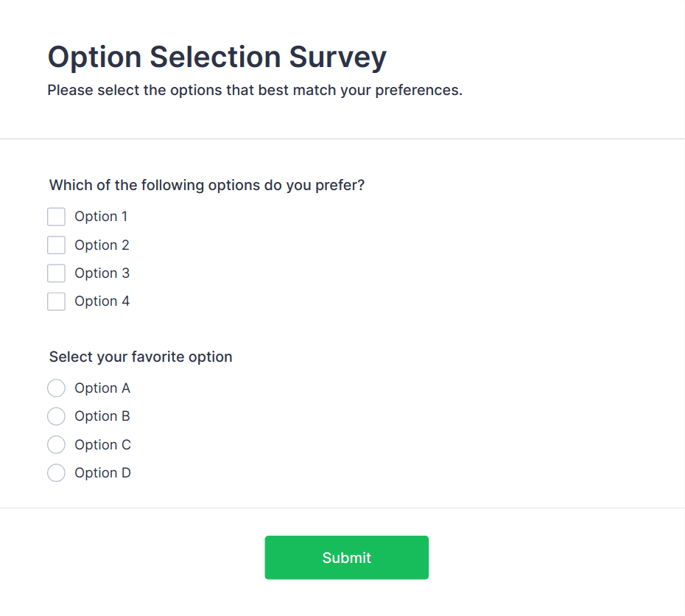Viewport: 685px width, 616px height.
Task: Click the 'Option 4' text label
Action: tap(102, 301)
